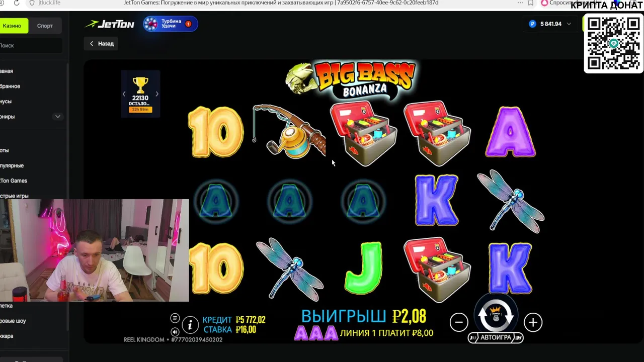The height and width of the screenshot is (362, 644).
Task: Click the REEL KINGDOM #77702039450202 label
Action: (173, 340)
